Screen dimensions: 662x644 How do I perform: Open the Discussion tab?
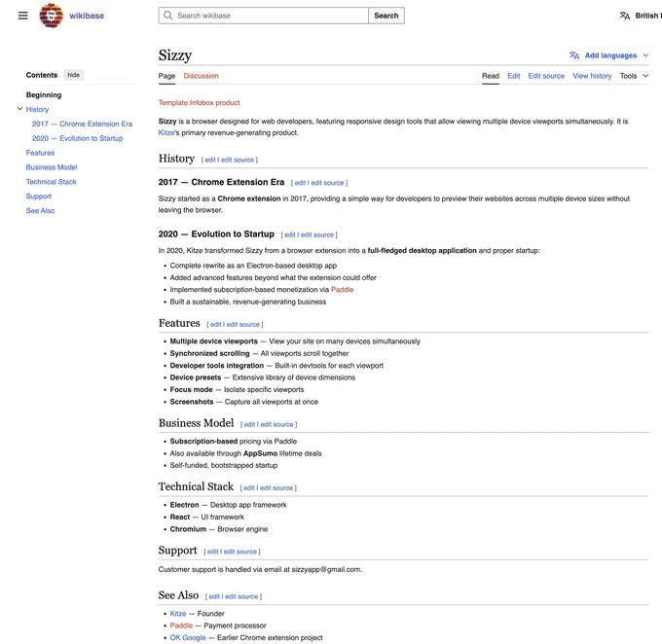[201, 76]
